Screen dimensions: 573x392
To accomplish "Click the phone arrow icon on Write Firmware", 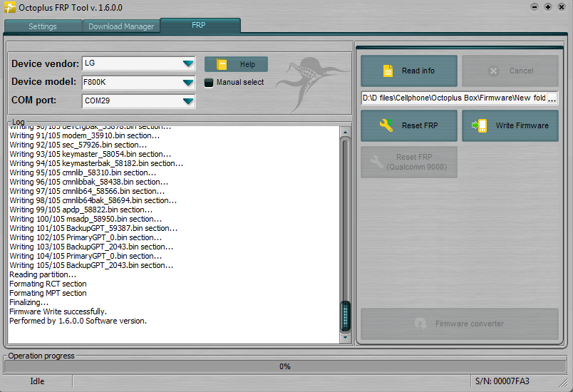I will [x=480, y=125].
